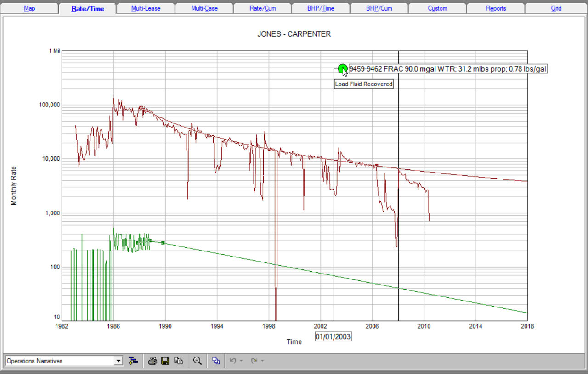Screen dimensions: 588x374
Task: Click the zoom out magnifier icon
Action: (x=198, y=361)
